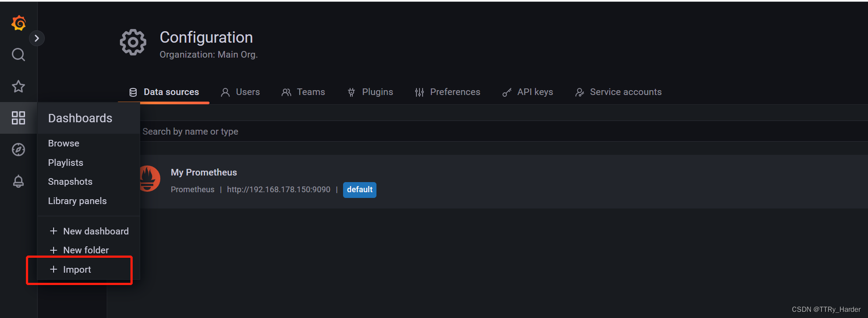Click the http://192.168.178.150:9090 URL text

tap(278, 190)
